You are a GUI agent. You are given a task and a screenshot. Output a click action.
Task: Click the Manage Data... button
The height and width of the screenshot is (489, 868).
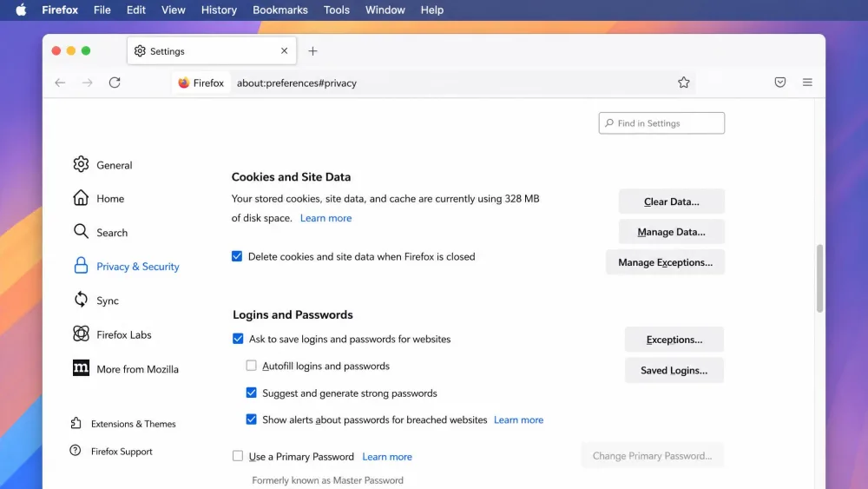tap(672, 232)
